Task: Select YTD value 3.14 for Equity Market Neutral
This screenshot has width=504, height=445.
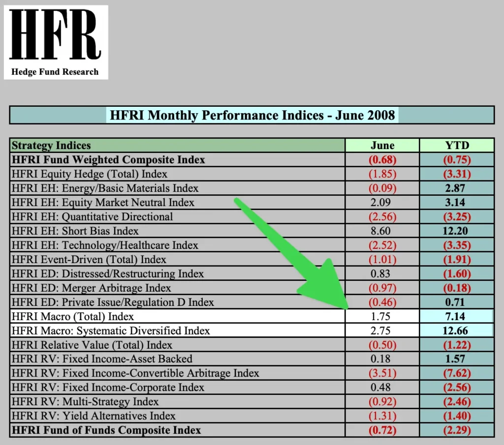Action: coord(455,203)
